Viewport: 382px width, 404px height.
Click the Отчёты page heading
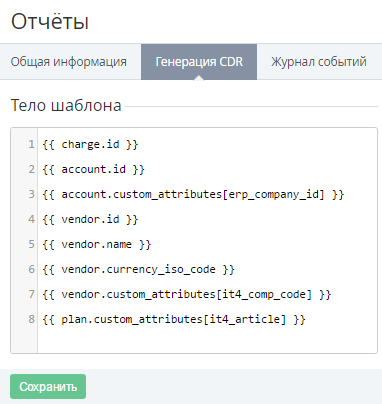coord(50,22)
